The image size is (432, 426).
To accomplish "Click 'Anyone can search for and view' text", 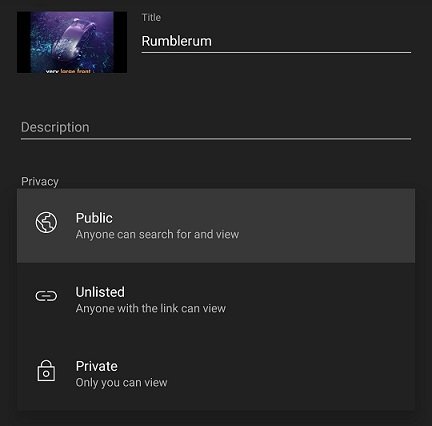I will pos(157,234).
